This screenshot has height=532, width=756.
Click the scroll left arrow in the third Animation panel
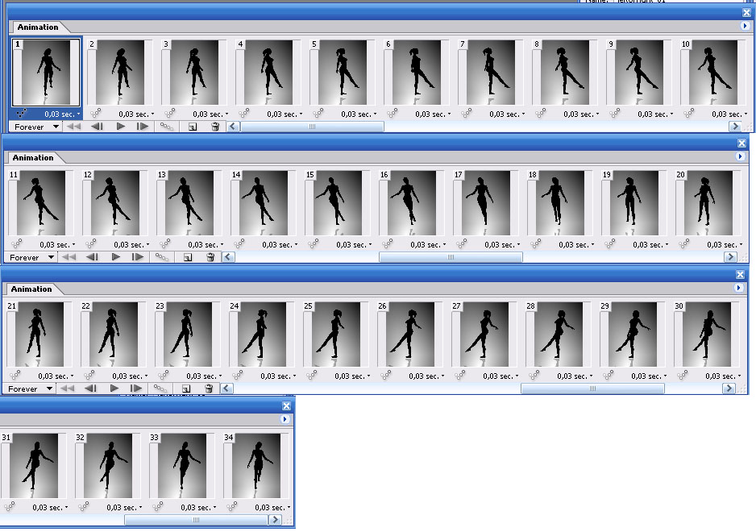pyautogui.click(x=227, y=389)
